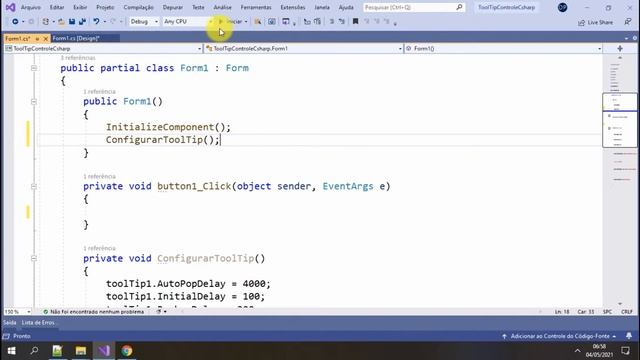Click the split editor icon on the scrollbar
This screenshot has width=640, height=360.
click(620, 49)
